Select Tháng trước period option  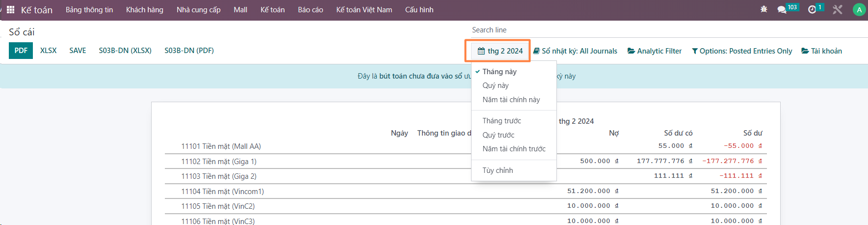pyautogui.click(x=514, y=121)
